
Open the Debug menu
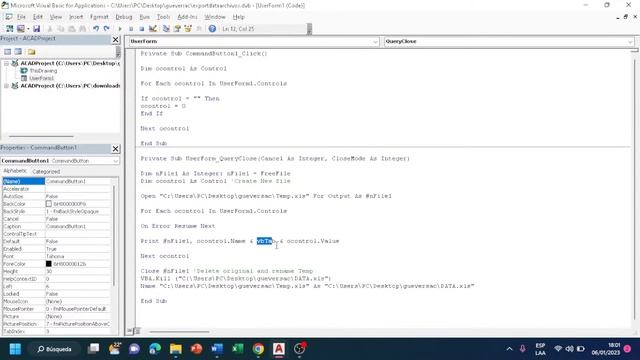pos(124,17)
